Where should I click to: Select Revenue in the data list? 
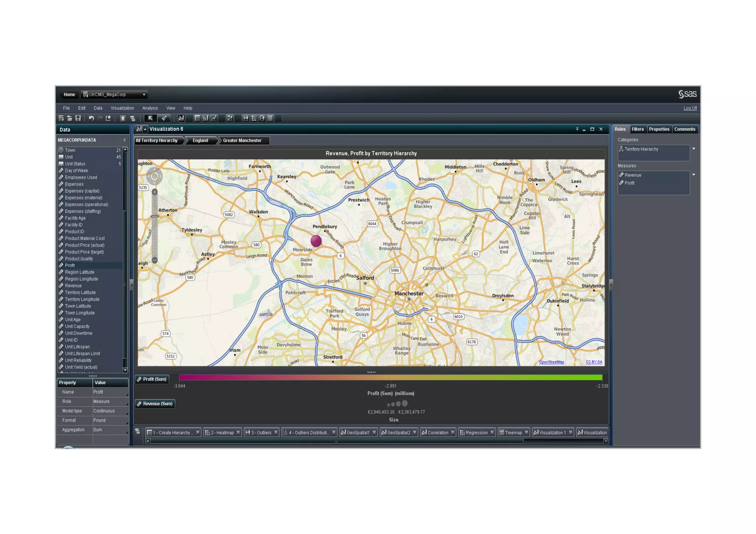click(73, 286)
